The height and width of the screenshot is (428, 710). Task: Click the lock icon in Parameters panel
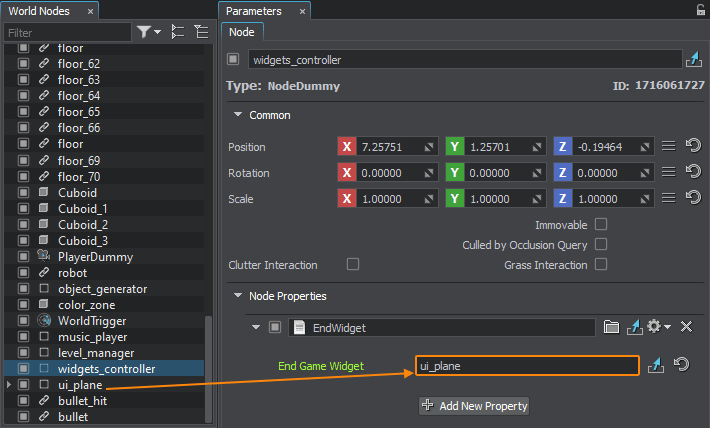click(700, 10)
